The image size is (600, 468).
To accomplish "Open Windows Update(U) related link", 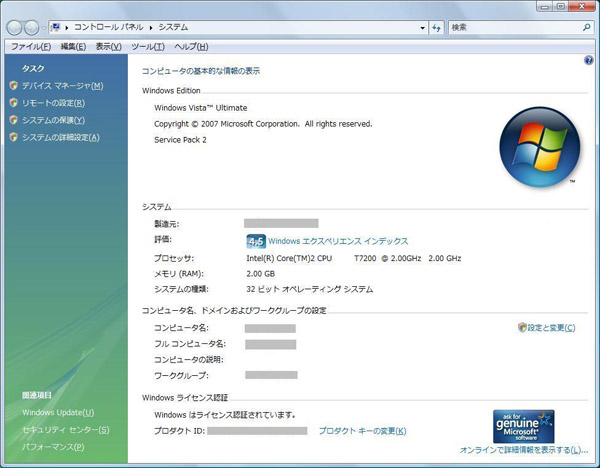I will pyautogui.click(x=58, y=413).
